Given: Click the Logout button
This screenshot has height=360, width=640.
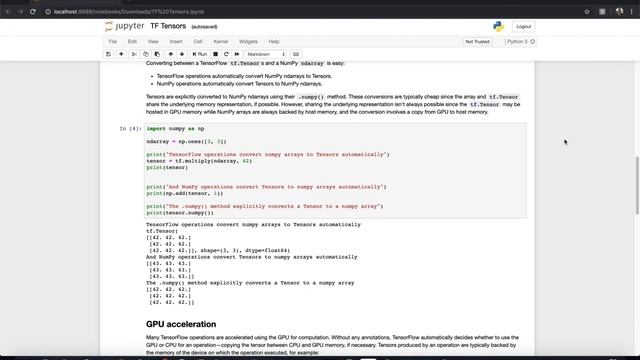Looking at the screenshot, I should pos(524,27).
